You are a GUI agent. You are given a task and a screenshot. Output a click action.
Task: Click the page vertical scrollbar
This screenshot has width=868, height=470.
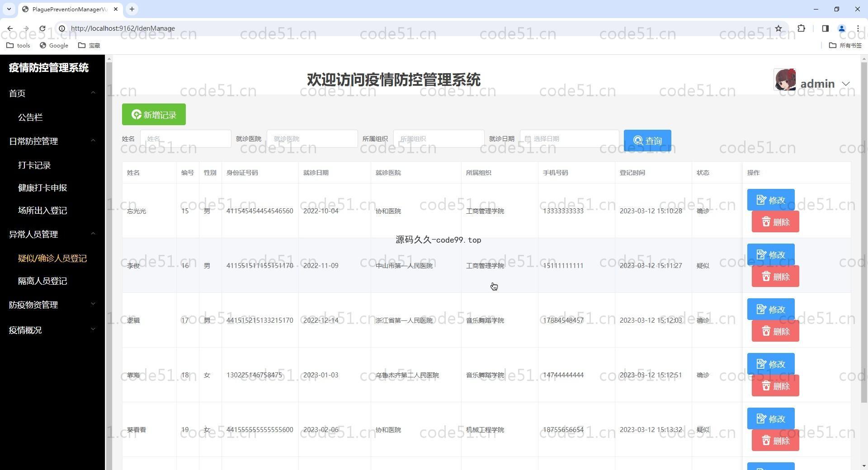click(864, 233)
